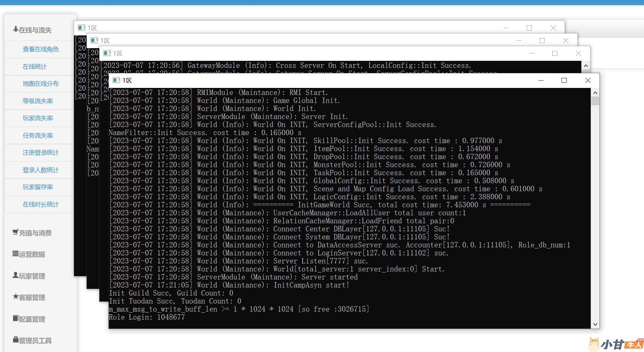
Task: Click the backmost console window's title icon
Action: [81, 28]
